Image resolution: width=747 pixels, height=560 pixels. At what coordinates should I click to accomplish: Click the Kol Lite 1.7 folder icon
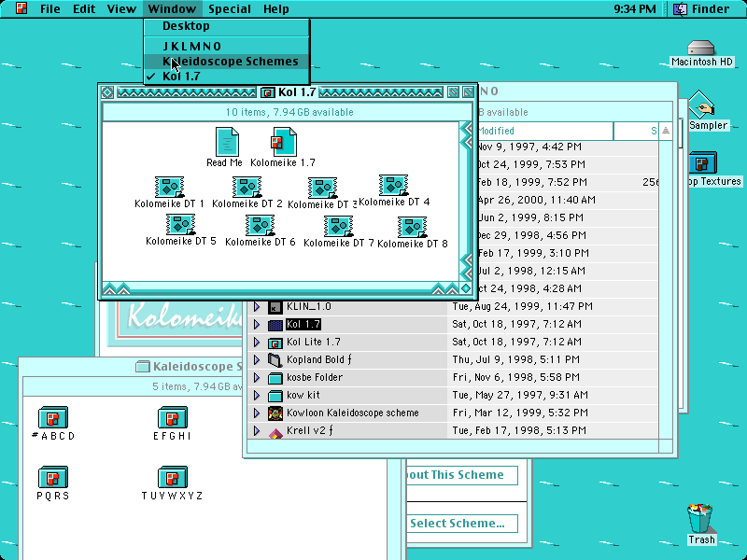pyautogui.click(x=275, y=343)
